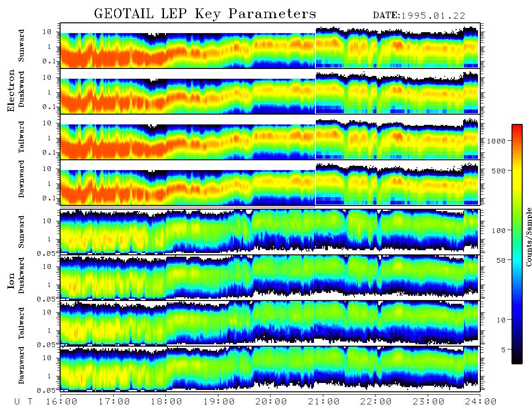The image size is (532, 410).
Task: Click the "16:00" time tick label
Action: click(x=62, y=402)
